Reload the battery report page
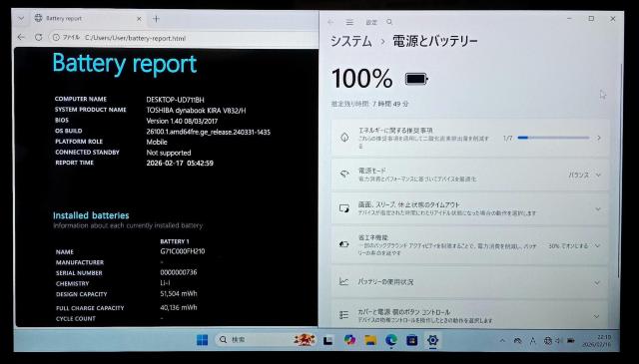Image resolution: width=639 pixels, height=364 pixels. pyautogui.click(x=38, y=37)
